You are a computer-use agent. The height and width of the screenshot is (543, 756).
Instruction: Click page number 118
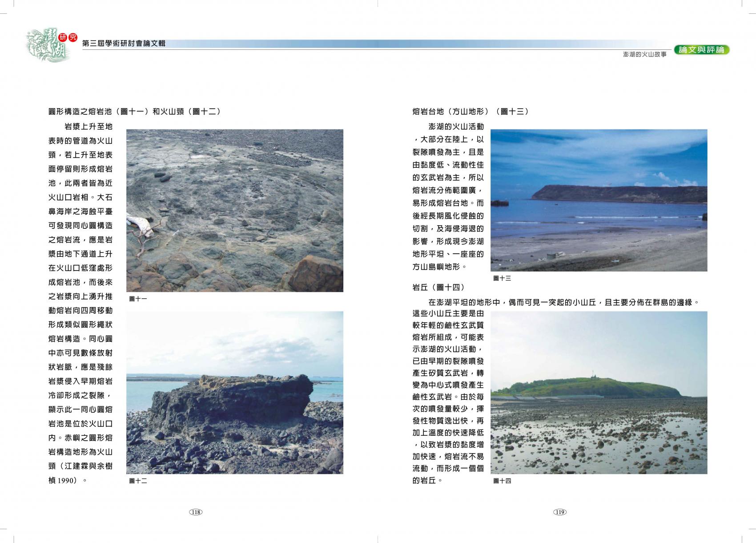pos(196,512)
